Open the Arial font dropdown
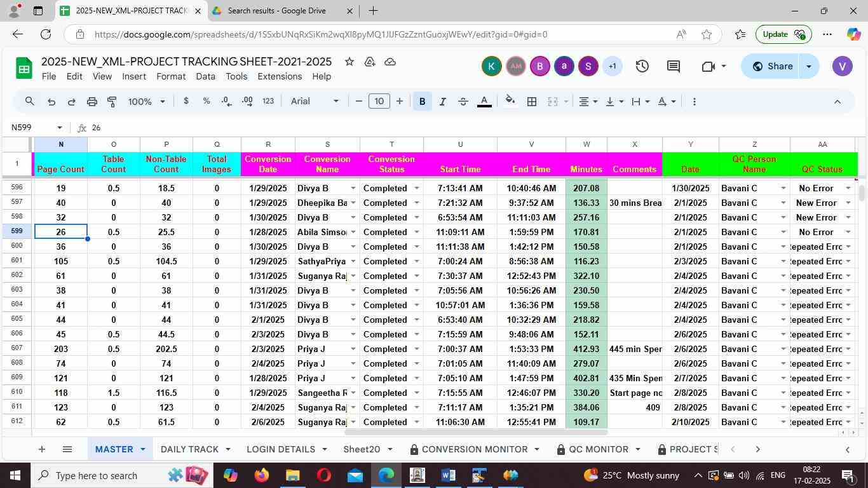This screenshot has width=868, height=488. pos(315,102)
